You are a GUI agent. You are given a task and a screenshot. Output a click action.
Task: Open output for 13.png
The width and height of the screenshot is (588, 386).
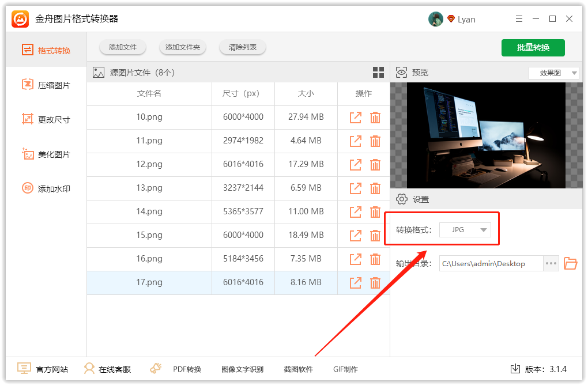(x=355, y=188)
